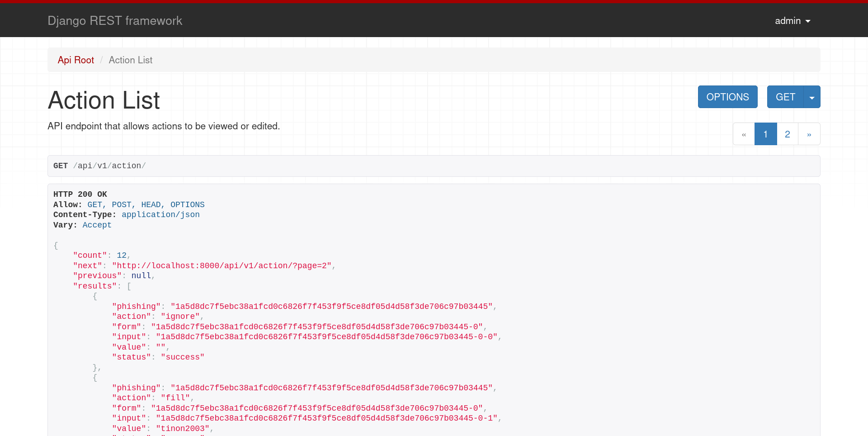Select the previous value null
Viewport: 868px width, 436px height.
pos(141,276)
